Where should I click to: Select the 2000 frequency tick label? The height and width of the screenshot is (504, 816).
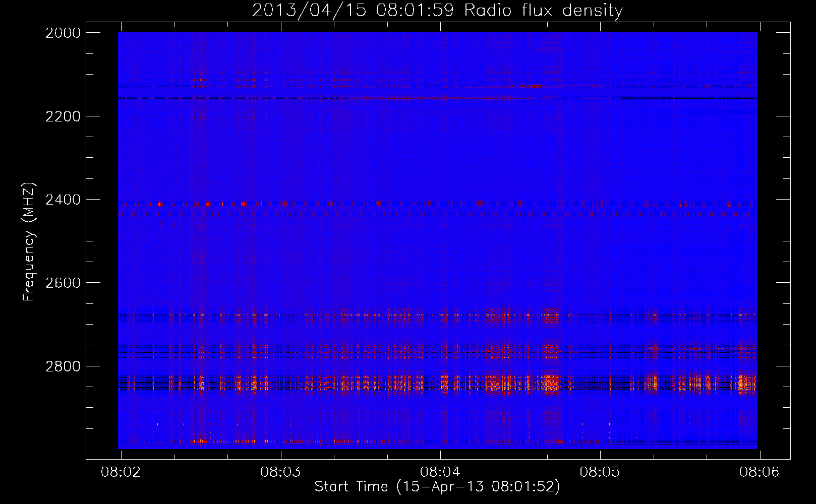click(x=63, y=33)
